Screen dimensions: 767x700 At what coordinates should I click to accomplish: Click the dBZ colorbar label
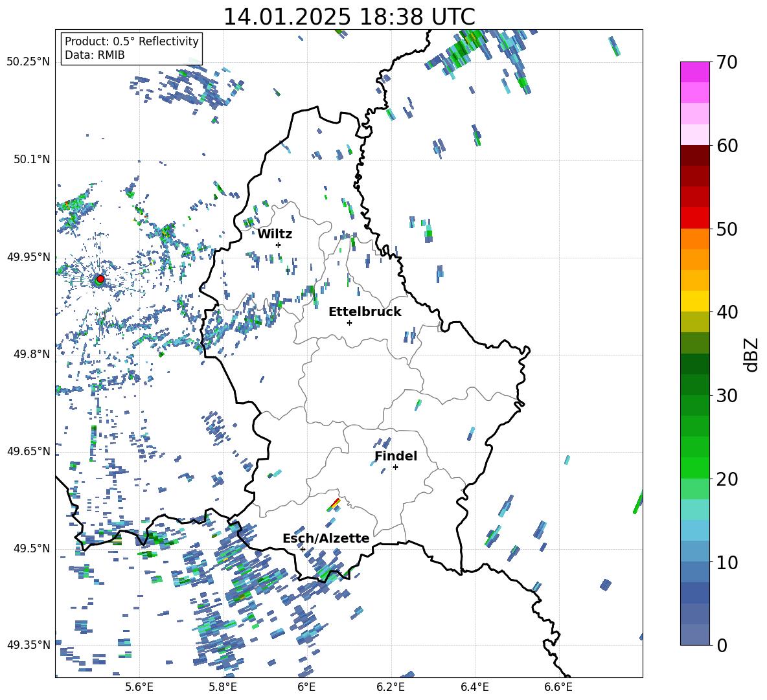752,354
